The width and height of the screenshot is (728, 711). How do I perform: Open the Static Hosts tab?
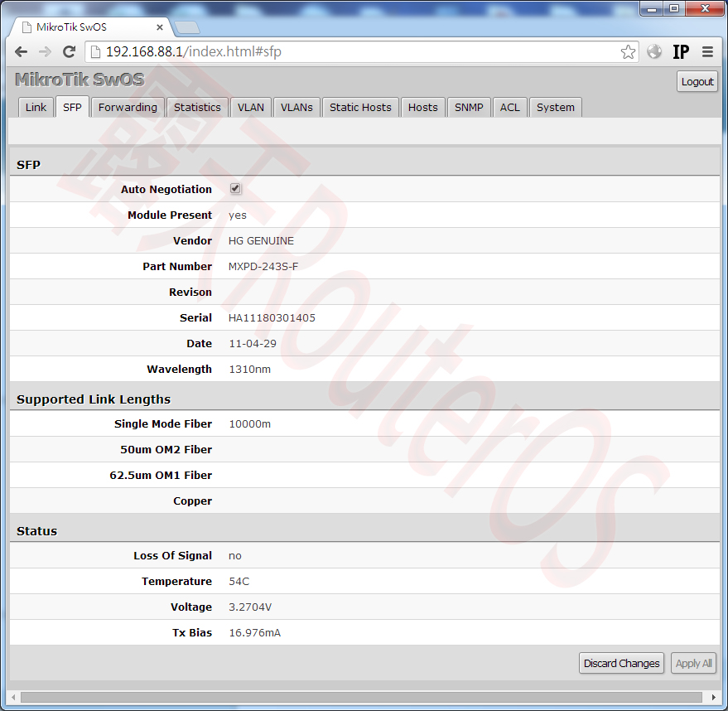click(360, 107)
